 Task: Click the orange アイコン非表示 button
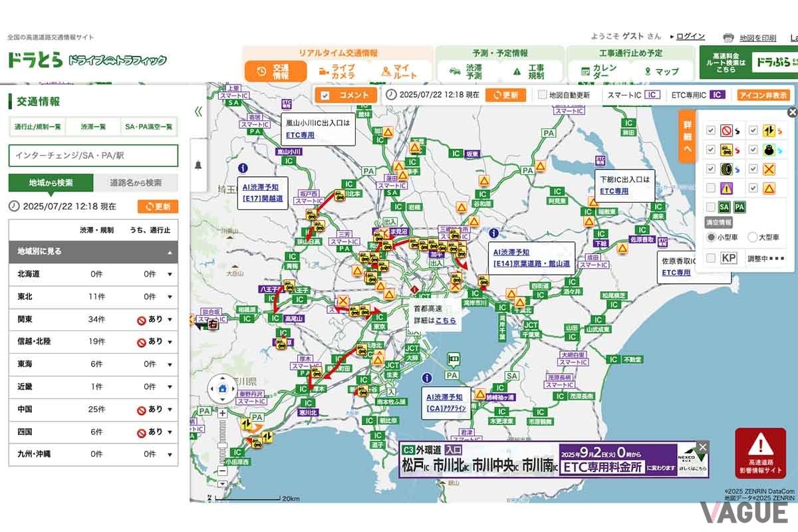(x=763, y=95)
